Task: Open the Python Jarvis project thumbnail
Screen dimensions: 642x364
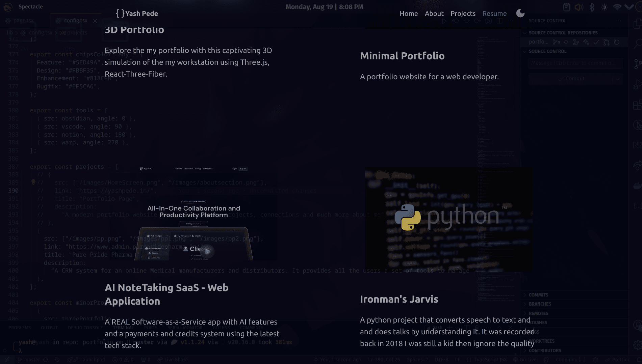Action: coord(448,219)
